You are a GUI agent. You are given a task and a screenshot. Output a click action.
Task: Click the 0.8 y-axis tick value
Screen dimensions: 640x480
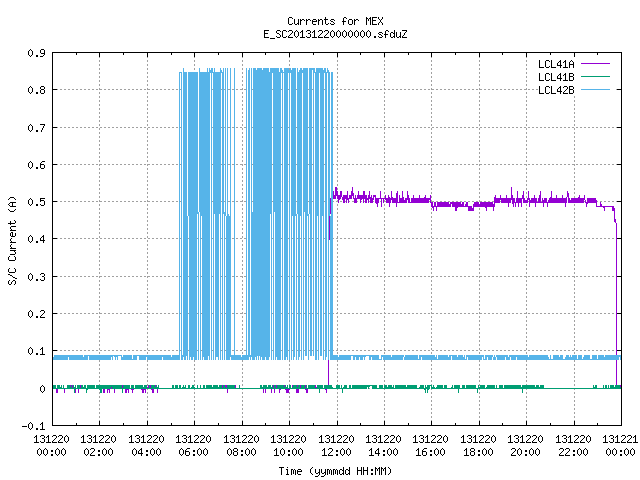coord(36,90)
